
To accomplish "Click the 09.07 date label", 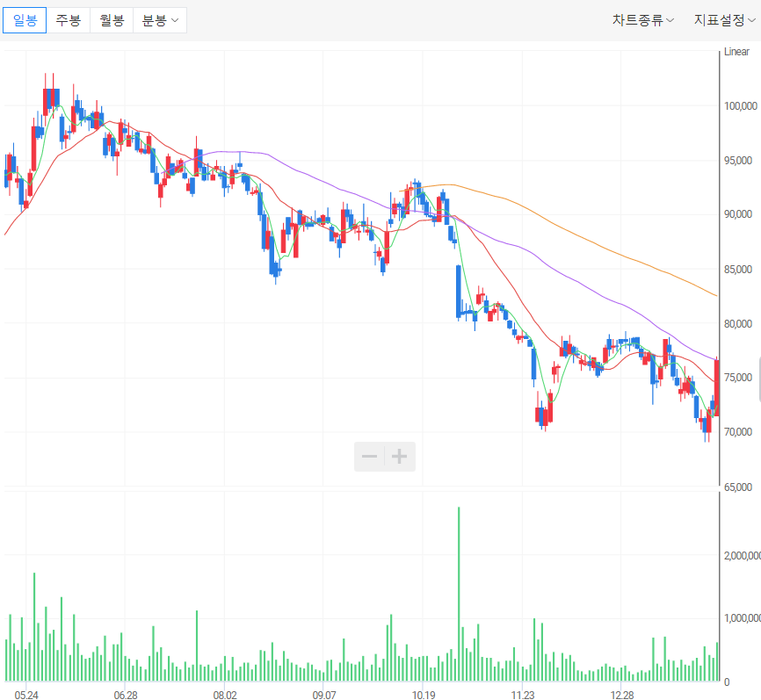I will tap(323, 695).
